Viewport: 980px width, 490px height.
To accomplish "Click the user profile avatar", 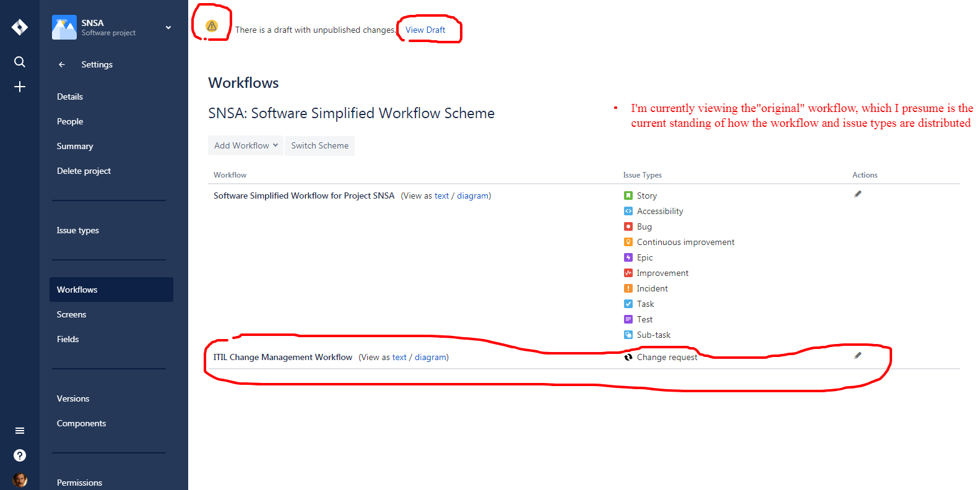I will (x=20, y=480).
